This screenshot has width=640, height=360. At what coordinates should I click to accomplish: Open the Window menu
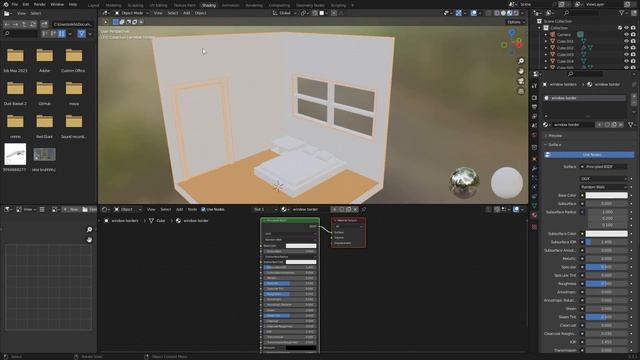pyautogui.click(x=57, y=4)
